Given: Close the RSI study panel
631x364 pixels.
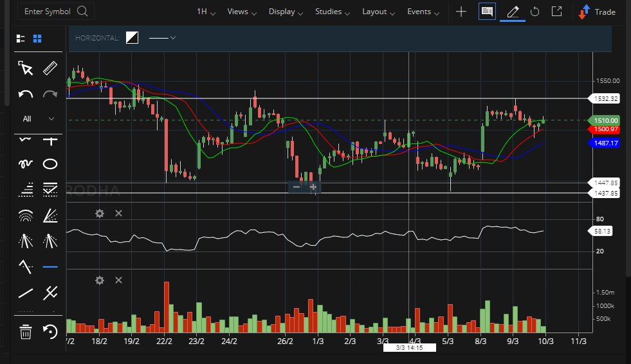Looking at the screenshot, I should [118, 214].
